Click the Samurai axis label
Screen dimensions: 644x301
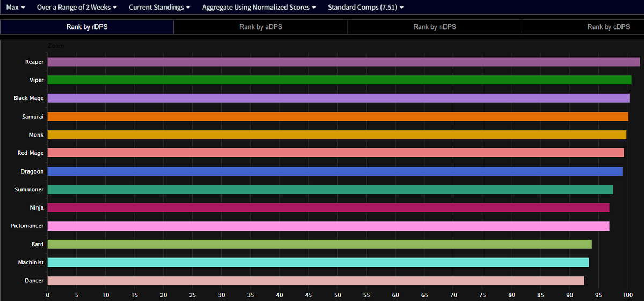tap(33, 117)
